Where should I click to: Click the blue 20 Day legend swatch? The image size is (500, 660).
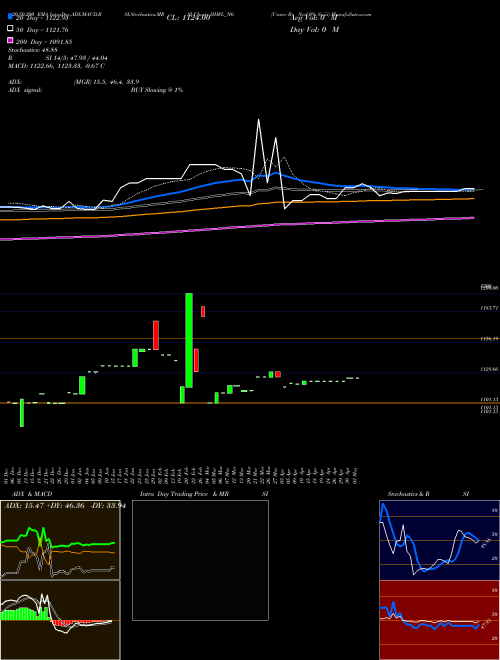10,17
